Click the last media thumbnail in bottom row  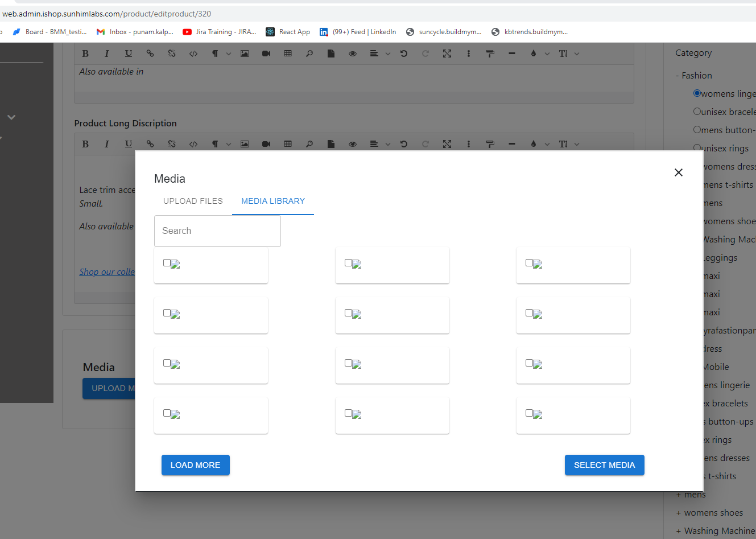tap(538, 414)
